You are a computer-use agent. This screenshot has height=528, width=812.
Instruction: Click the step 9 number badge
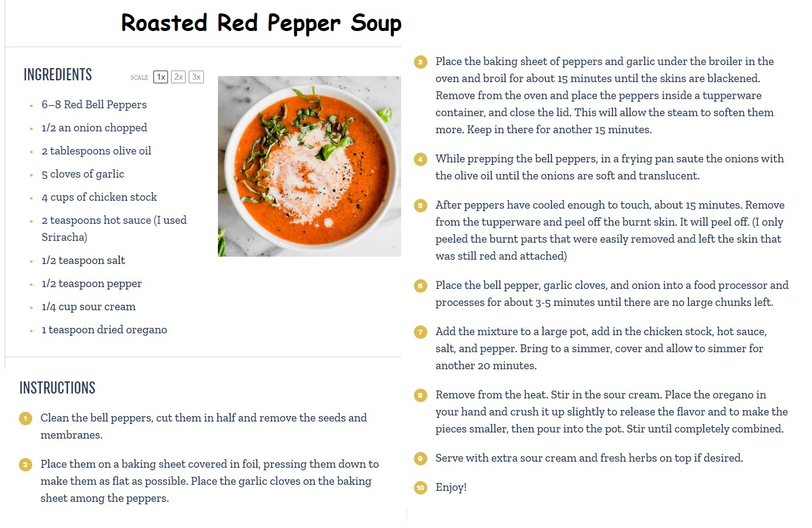click(420, 459)
